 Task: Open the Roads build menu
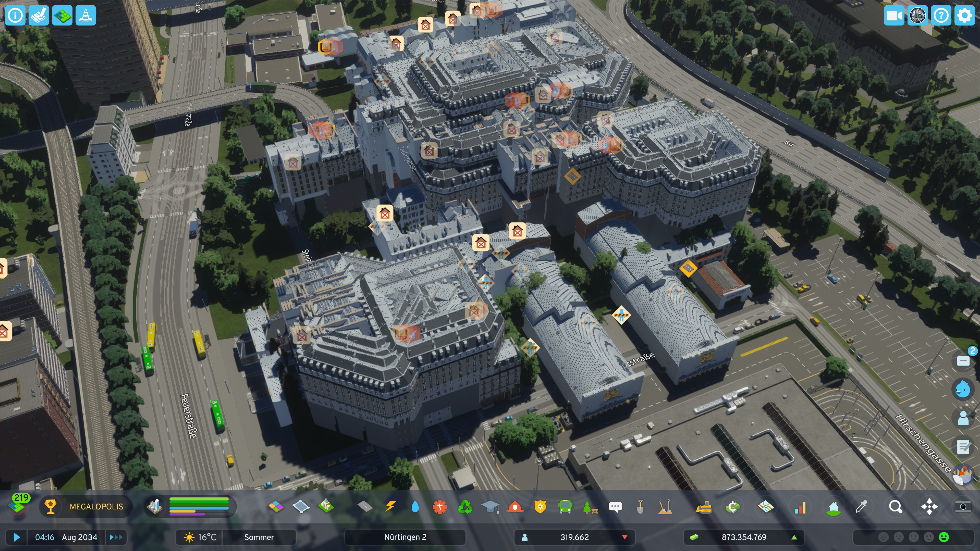[365, 507]
